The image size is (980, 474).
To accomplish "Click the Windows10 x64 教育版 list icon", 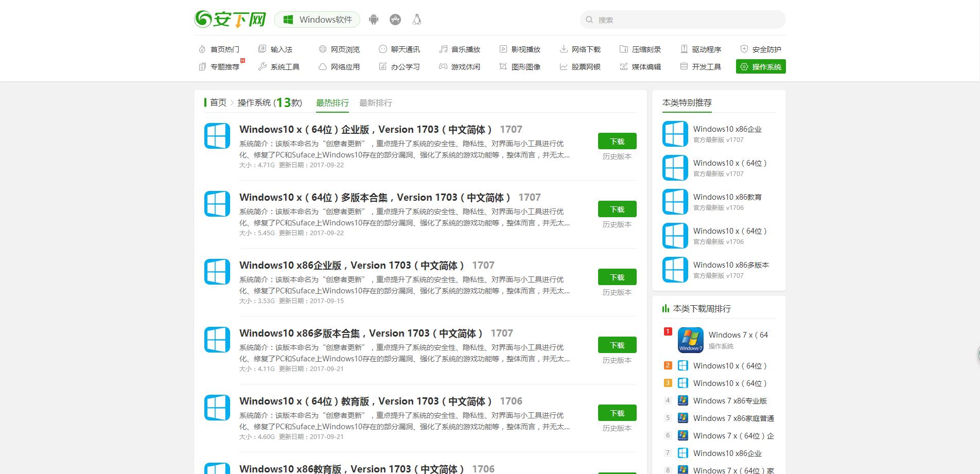I will point(217,408).
